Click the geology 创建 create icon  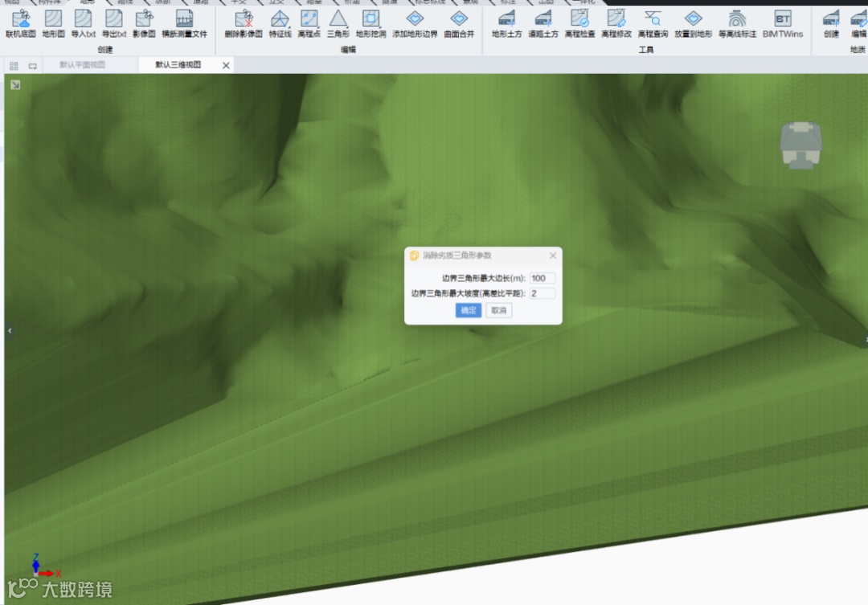pos(831,24)
